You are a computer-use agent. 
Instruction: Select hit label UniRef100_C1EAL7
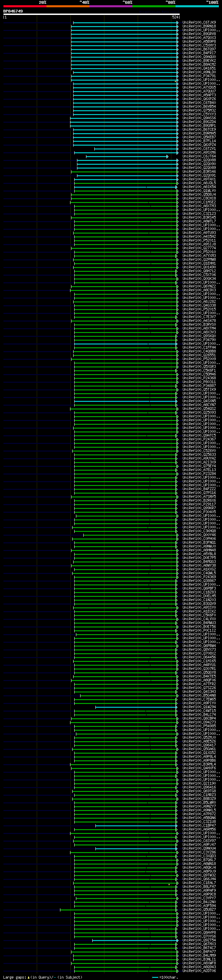point(199,883)
